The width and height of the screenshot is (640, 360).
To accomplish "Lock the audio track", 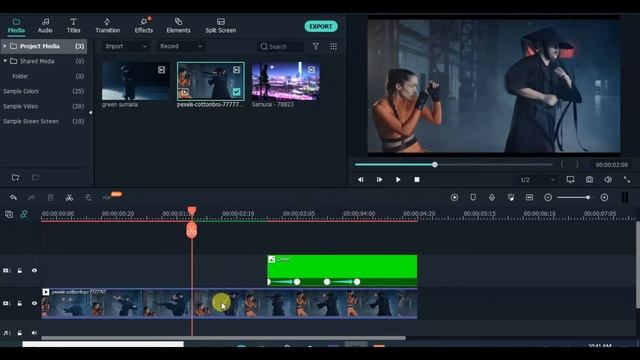I will tap(20, 333).
